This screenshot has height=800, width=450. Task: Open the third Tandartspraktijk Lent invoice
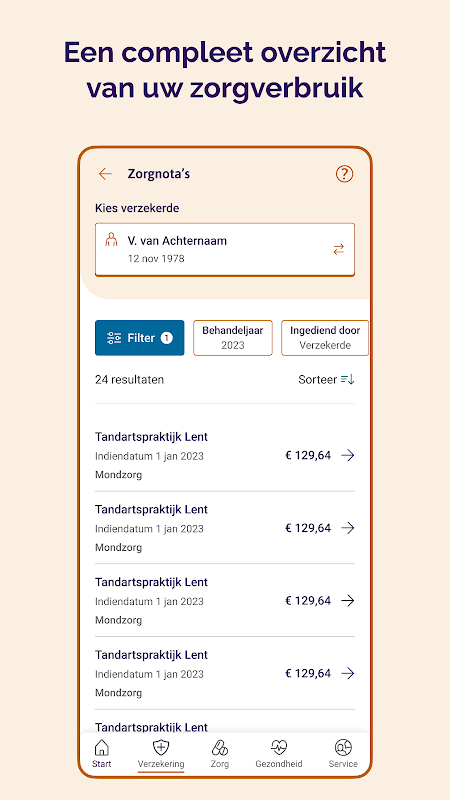tap(225, 601)
